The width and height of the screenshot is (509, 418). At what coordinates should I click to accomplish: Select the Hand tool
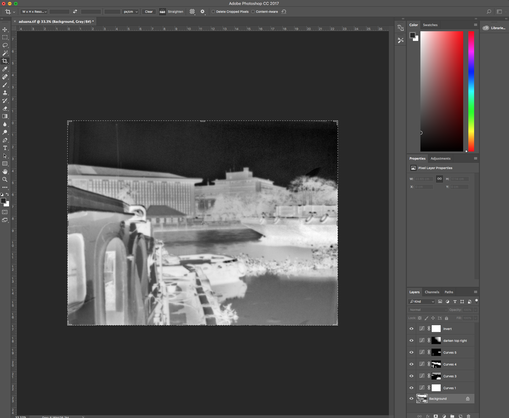(5, 172)
